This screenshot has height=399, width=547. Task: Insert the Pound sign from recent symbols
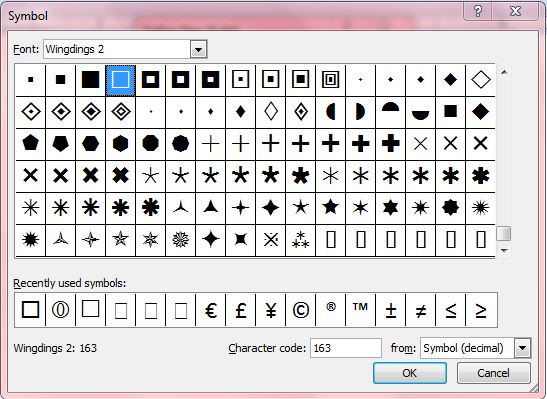[240, 310]
